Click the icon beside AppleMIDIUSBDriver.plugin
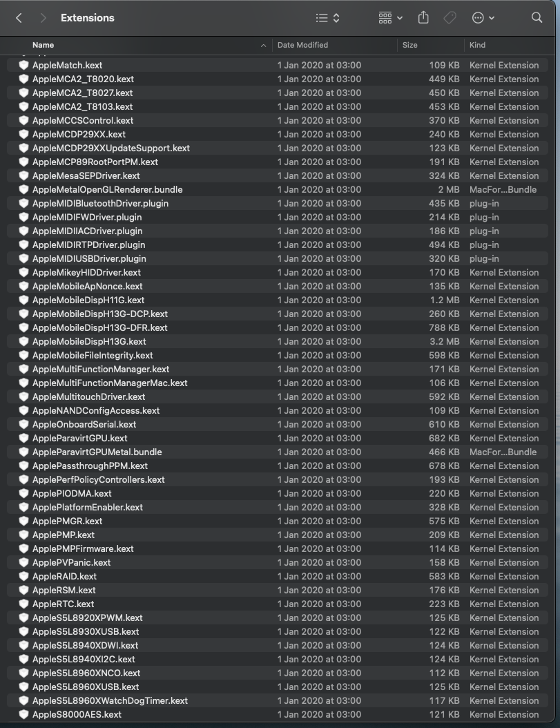Screen dimensions: 560x728 coord(23,258)
